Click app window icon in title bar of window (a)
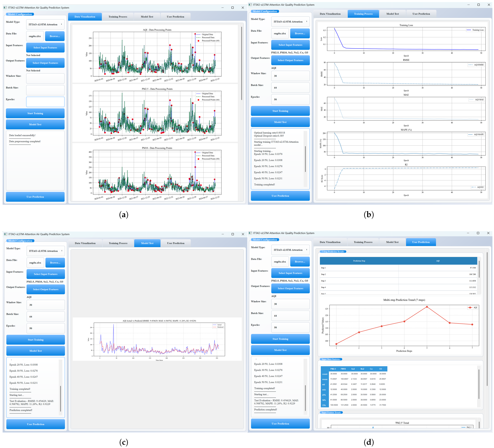Viewport: 494px width, 448px height. tap(5, 8)
